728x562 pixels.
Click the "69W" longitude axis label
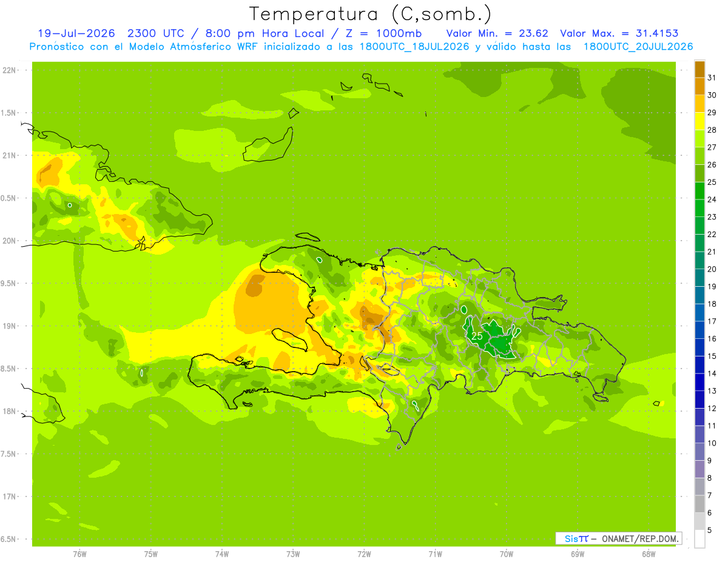578,554
